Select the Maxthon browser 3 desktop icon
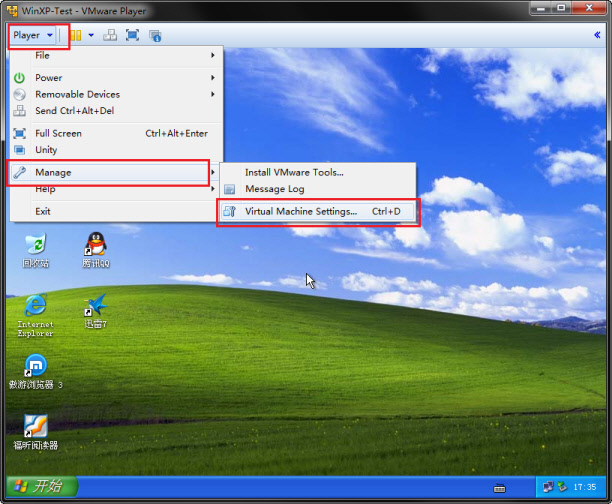 pyautogui.click(x=36, y=372)
